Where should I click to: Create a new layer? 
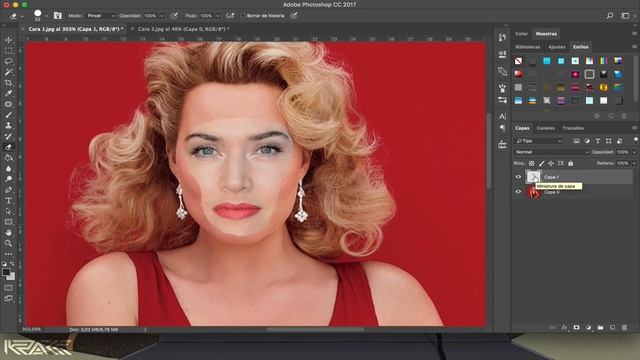point(612,327)
